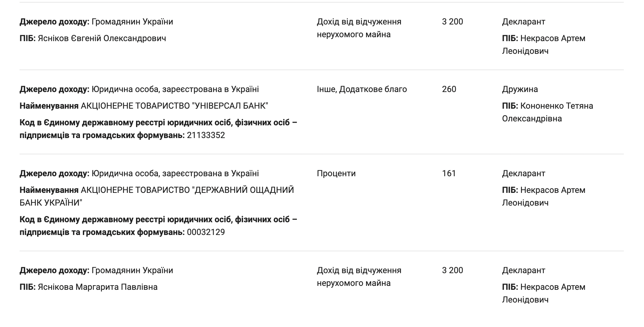Click Декларант label in the first row
Viewport: 644px width, 327px height.
[523, 22]
